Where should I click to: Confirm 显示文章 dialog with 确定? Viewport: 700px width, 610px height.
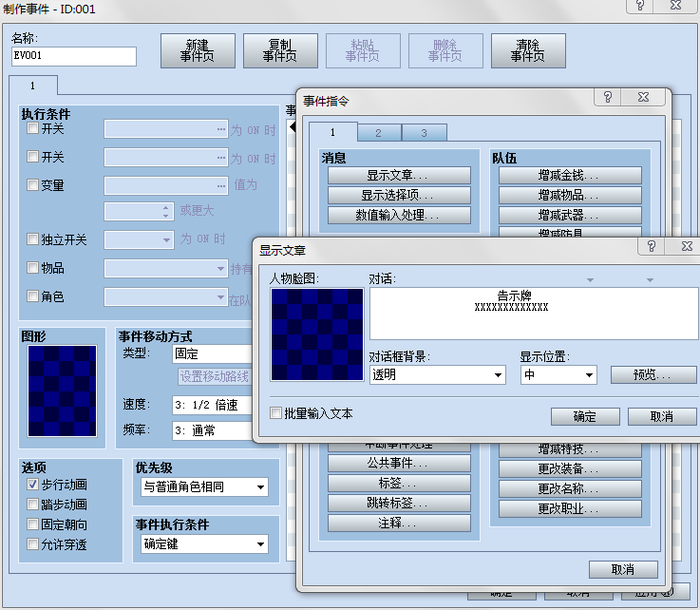tap(585, 416)
